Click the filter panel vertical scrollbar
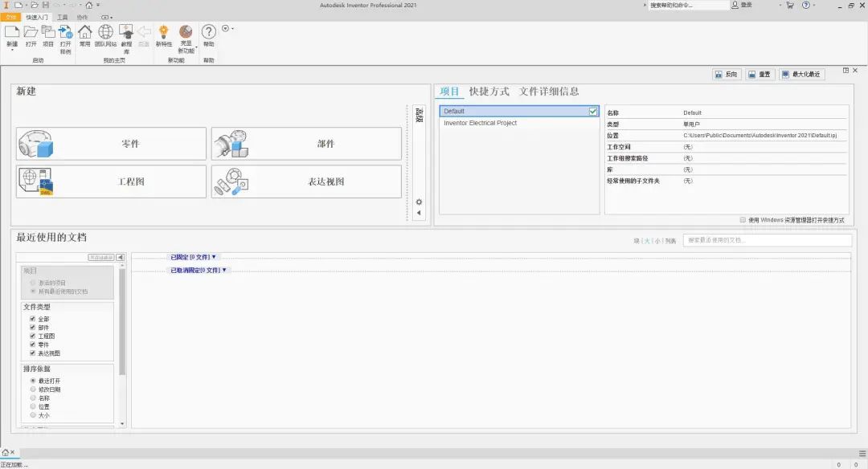The height and width of the screenshot is (469, 868). click(122, 322)
